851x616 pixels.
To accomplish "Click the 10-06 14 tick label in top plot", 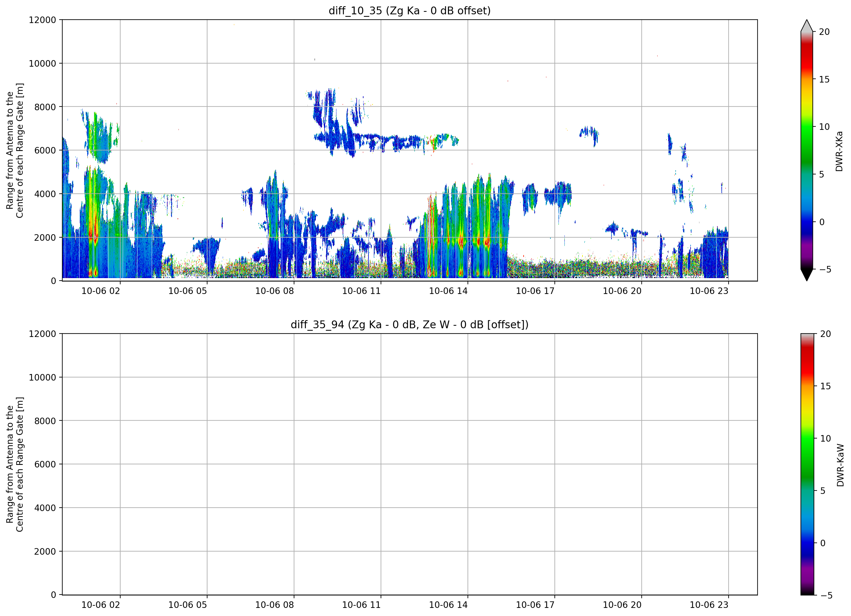I will 448,291.
